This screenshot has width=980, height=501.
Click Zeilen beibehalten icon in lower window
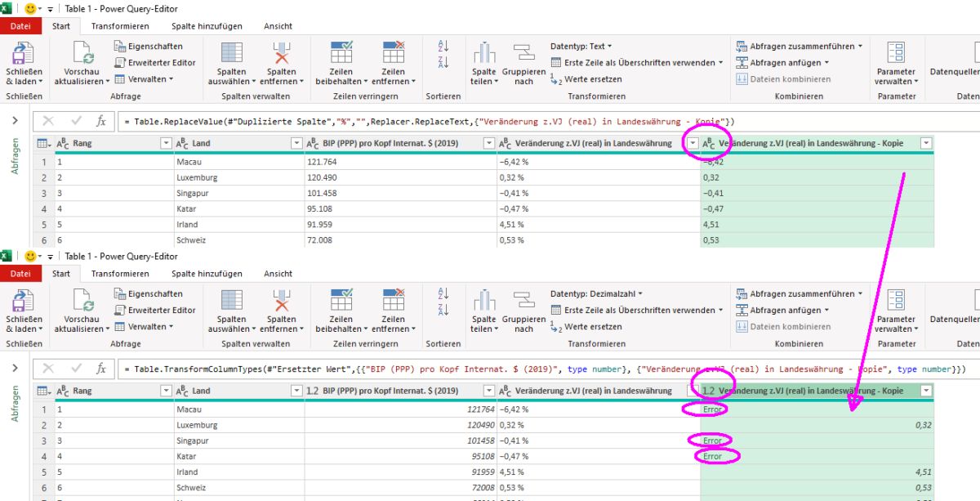(341, 301)
